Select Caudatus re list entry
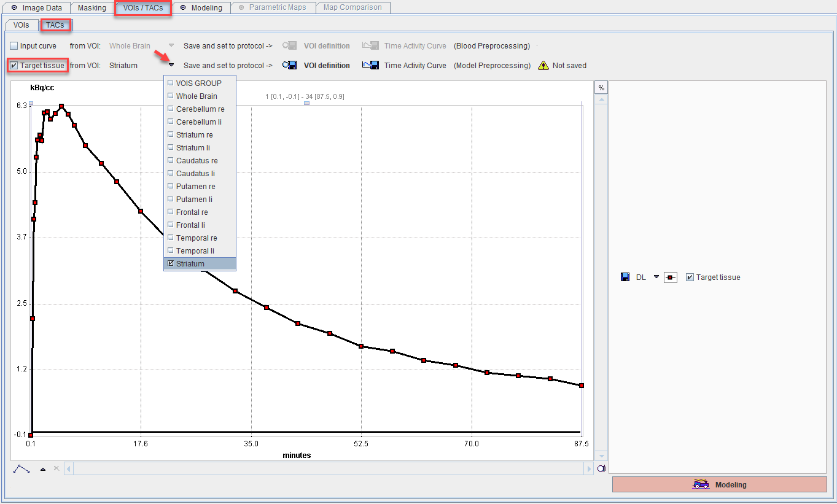 pyautogui.click(x=200, y=160)
